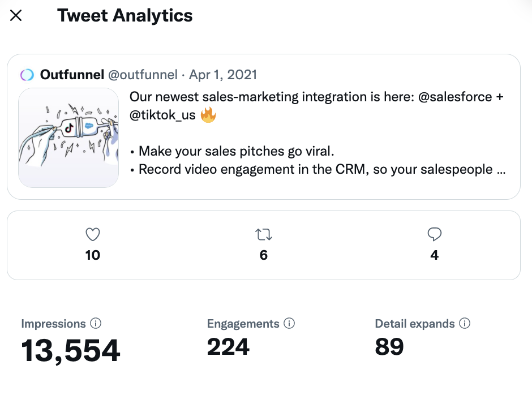Click the 224 engagements number
This screenshot has height=395, width=532.
point(228,347)
